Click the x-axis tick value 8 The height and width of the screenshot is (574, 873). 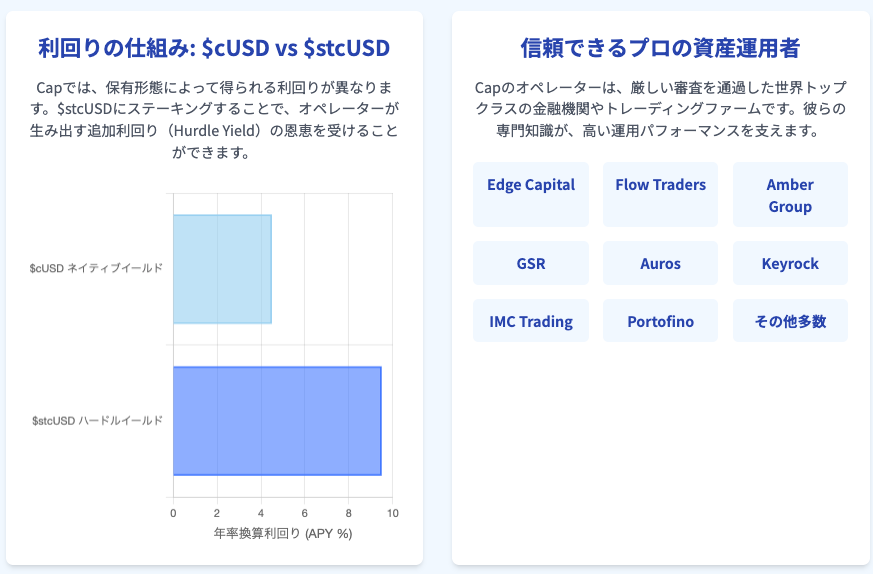pyautogui.click(x=349, y=513)
